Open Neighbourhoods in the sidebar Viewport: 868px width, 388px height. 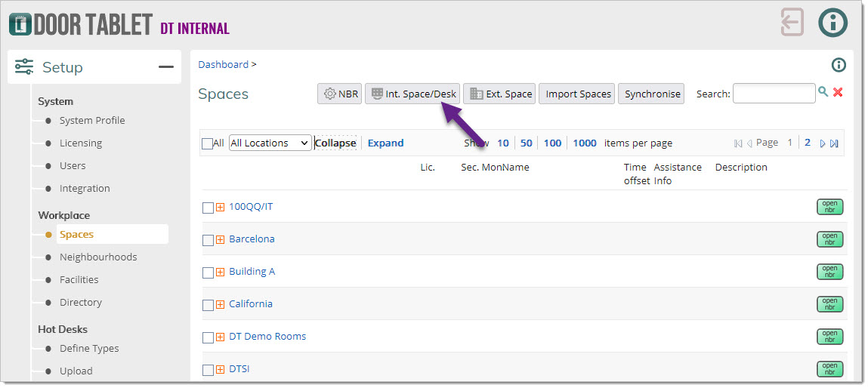pyautogui.click(x=98, y=257)
